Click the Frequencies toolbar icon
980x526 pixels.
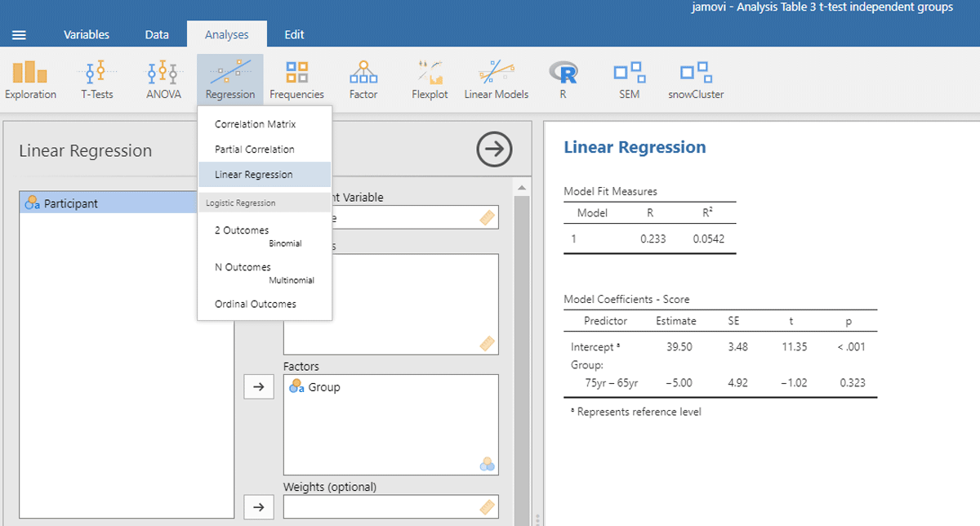pos(296,80)
